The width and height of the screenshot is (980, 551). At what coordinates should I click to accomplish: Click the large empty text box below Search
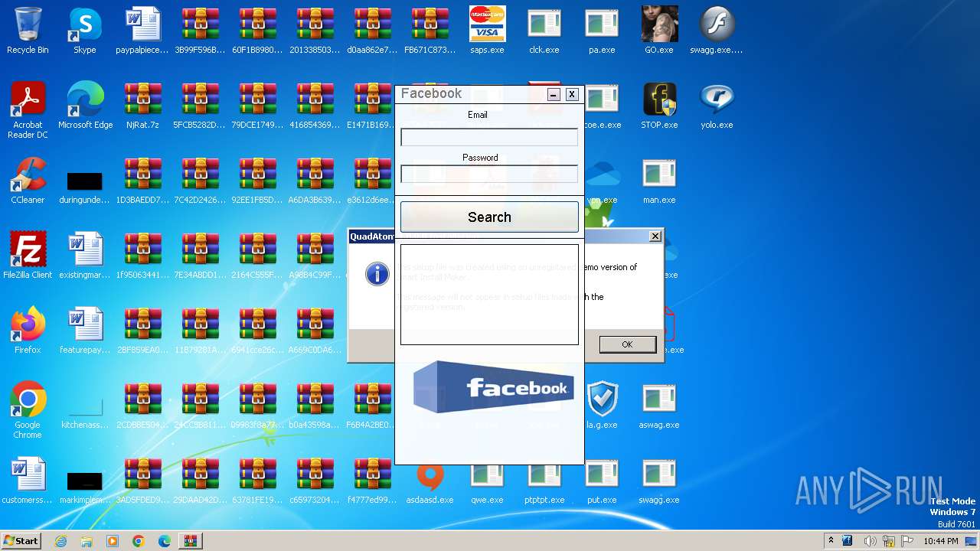coord(489,295)
